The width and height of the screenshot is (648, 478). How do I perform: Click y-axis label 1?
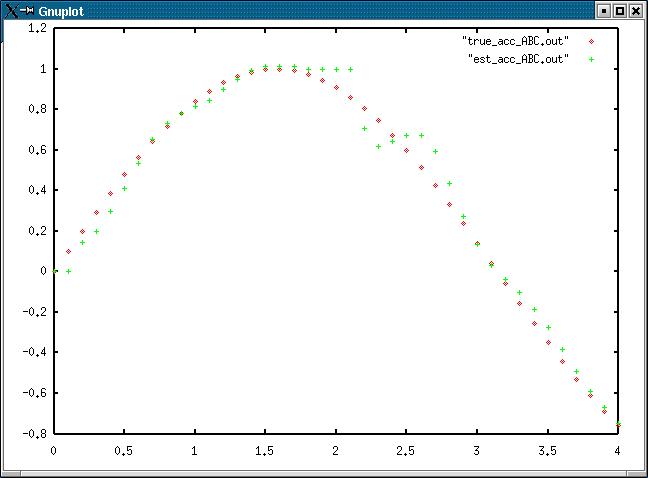(43, 69)
